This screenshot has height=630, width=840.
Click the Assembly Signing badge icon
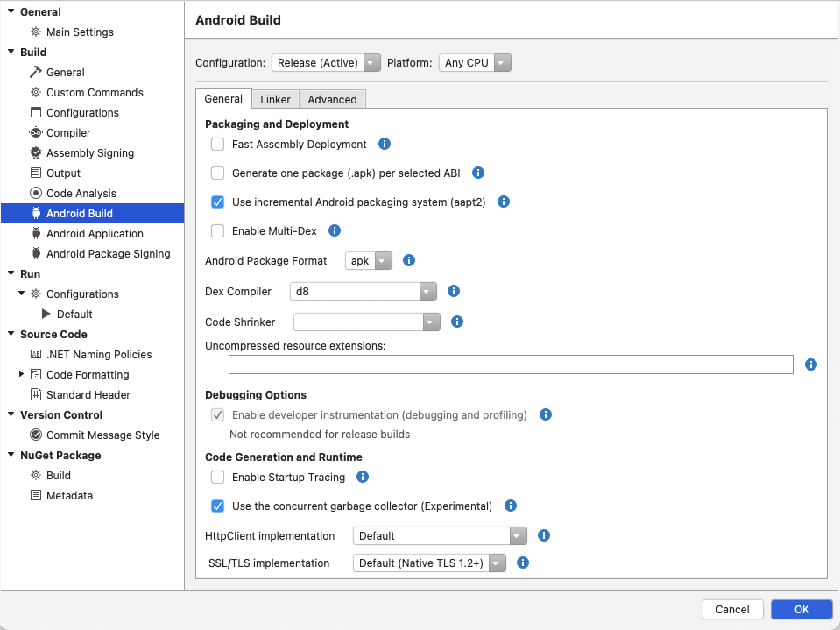(x=36, y=152)
